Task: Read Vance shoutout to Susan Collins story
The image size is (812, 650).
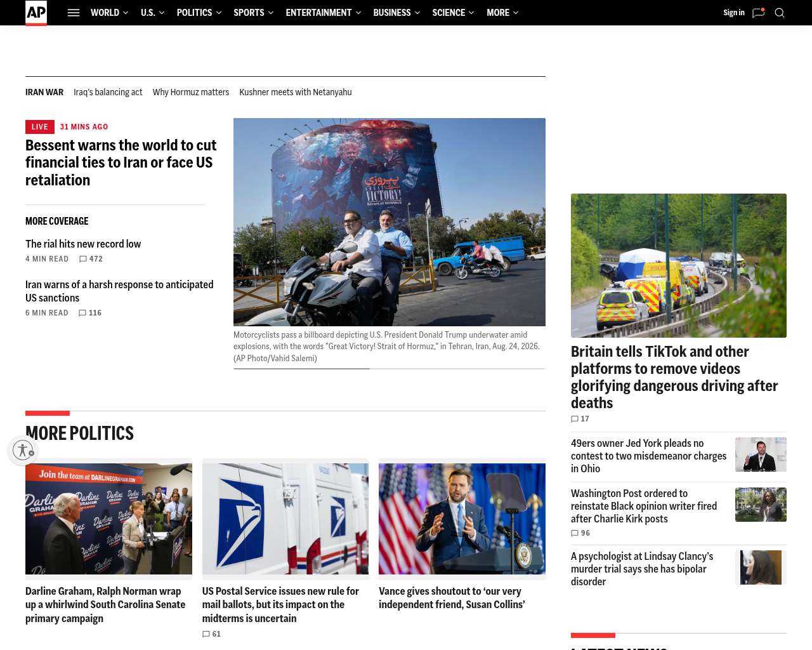Action: click(x=452, y=598)
